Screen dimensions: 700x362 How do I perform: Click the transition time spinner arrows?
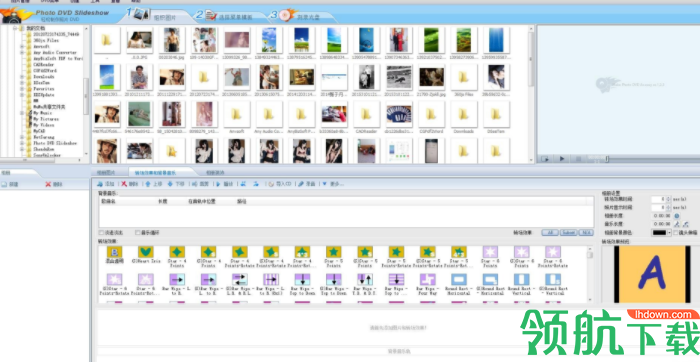click(x=668, y=199)
